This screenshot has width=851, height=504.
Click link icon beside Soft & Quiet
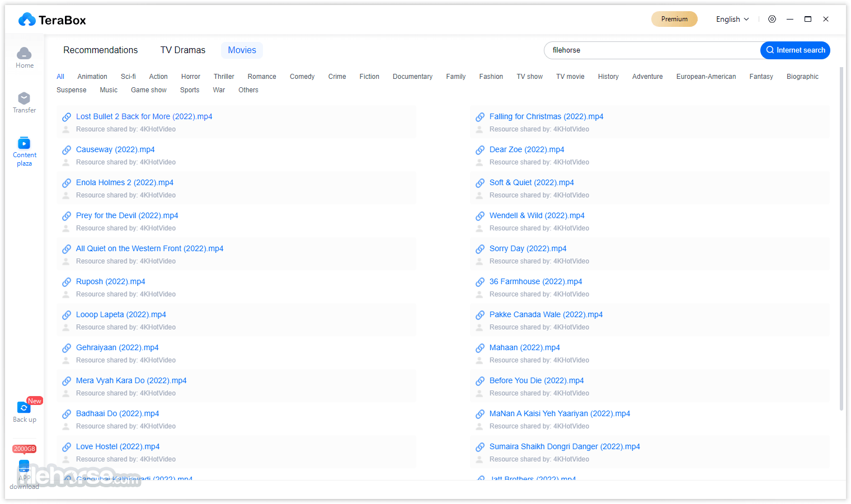click(480, 183)
